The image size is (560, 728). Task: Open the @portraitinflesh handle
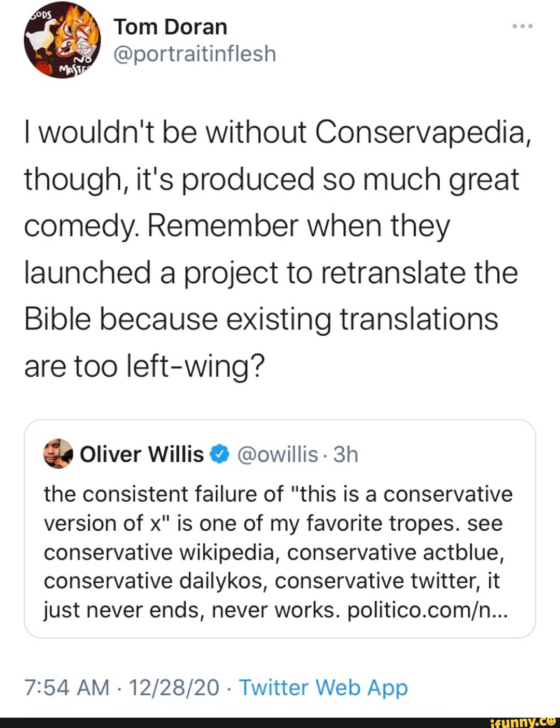[x=194, y=54]
